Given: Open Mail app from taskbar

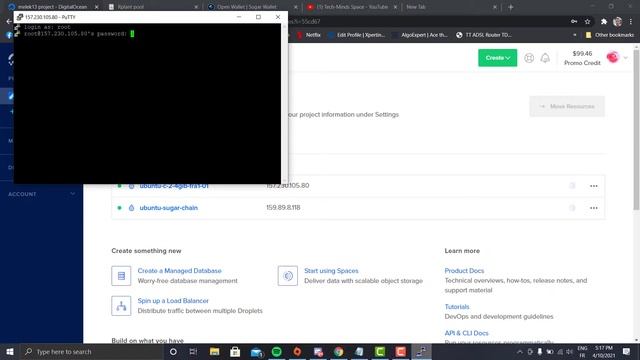Looking at the screenshot, I should [256, 352].
